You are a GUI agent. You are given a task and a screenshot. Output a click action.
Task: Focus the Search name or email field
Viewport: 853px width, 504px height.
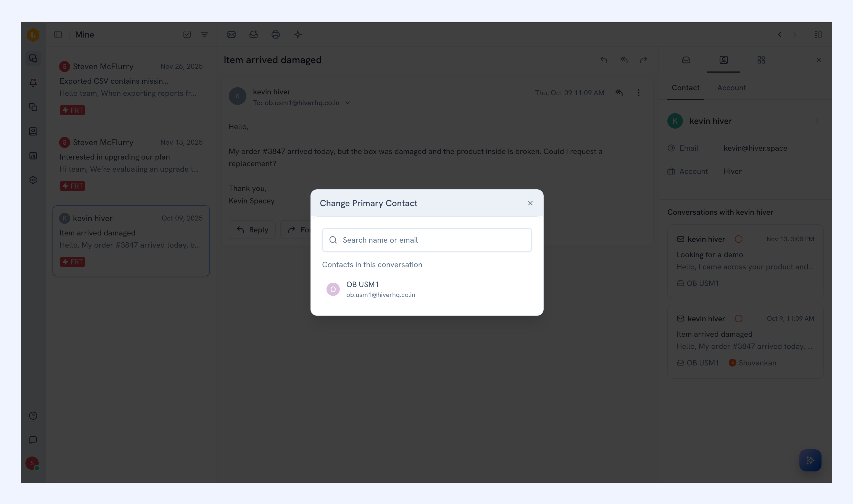[x=427, y=240]
